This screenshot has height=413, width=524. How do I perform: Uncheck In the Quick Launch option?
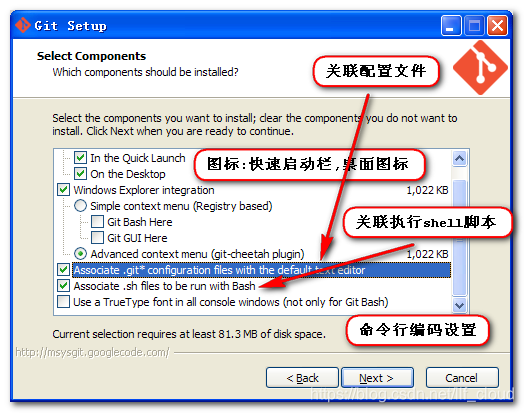coord(80,158)
